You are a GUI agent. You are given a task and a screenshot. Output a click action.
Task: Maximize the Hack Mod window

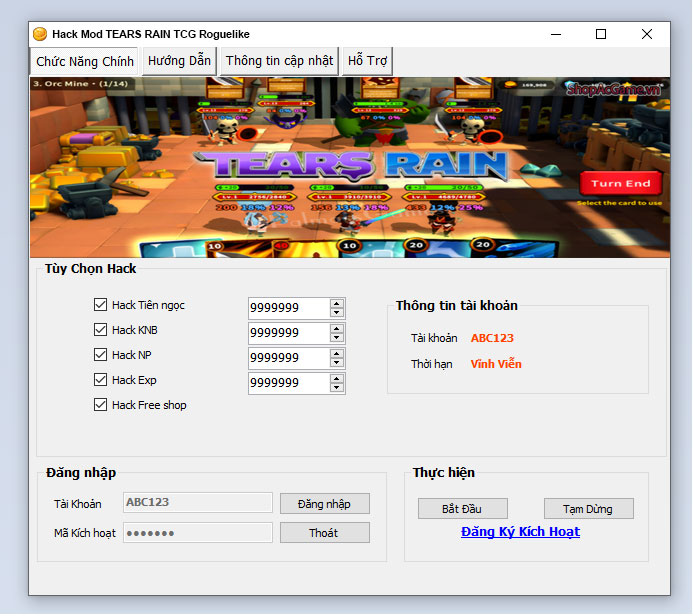coord(601,34)
